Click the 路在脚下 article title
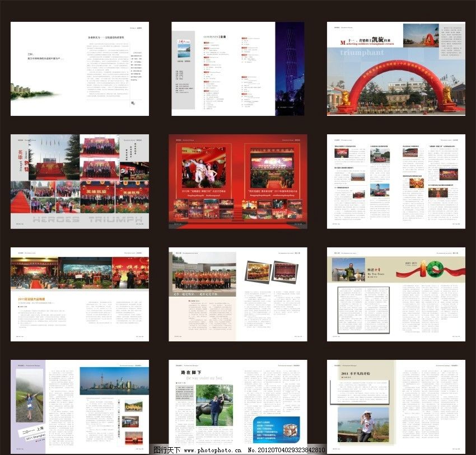The width and height of the screenshot is (476, 455). tap(189, 372)
